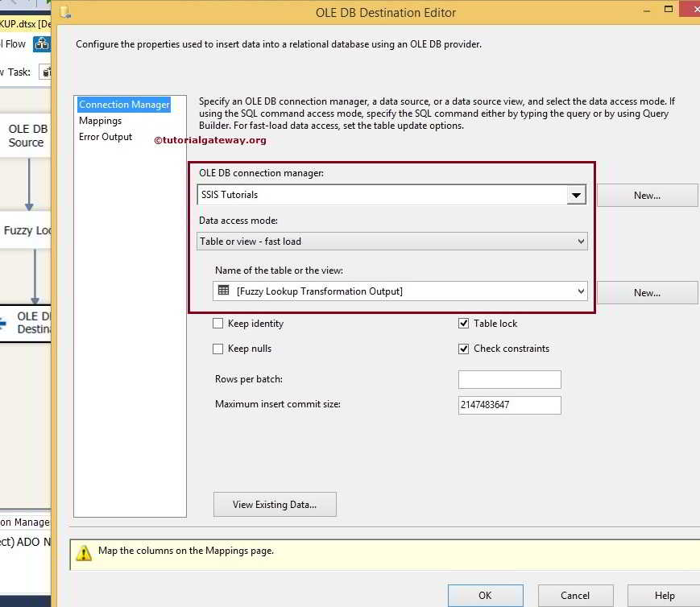Open the Data access mode dropdown

[581, 241]
